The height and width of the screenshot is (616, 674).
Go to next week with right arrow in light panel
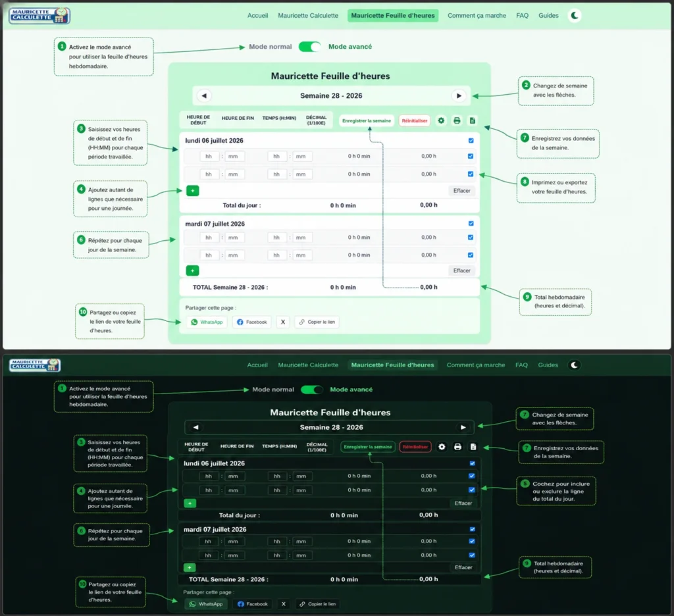tap(459, 96)
